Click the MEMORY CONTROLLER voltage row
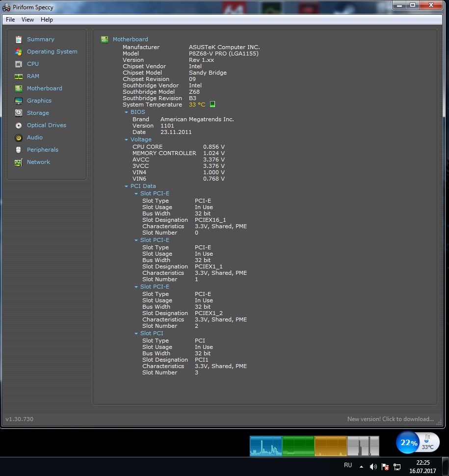Image resolution: width=449 pixels, height=476 pixels. pyautogui.click(x=179, y=153)
